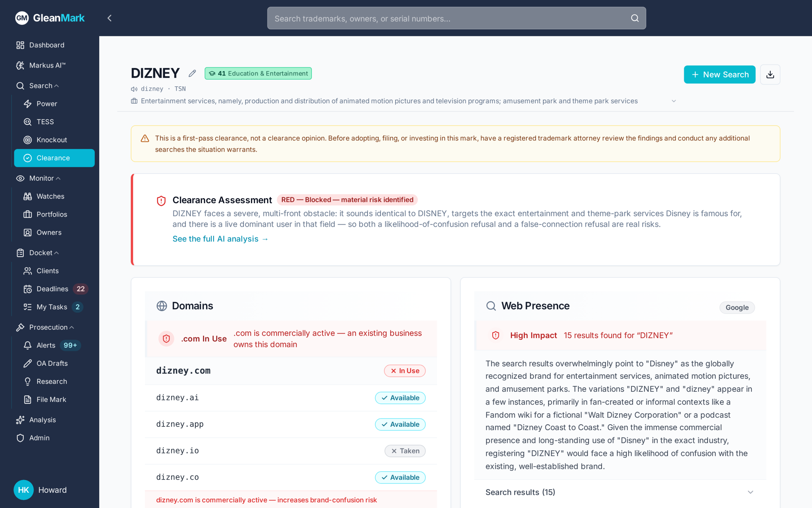
Task: Click the Alerts bell icon
Action: coord(28,345)
